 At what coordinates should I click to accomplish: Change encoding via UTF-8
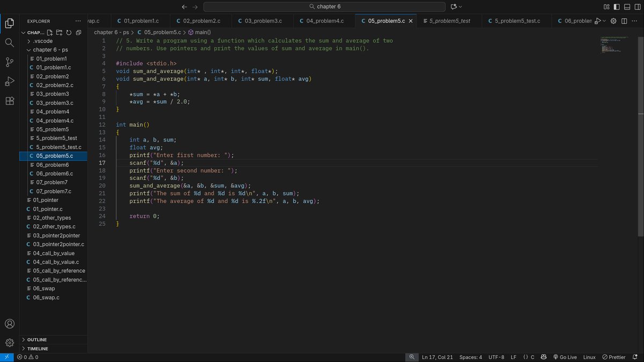[496, 357]
